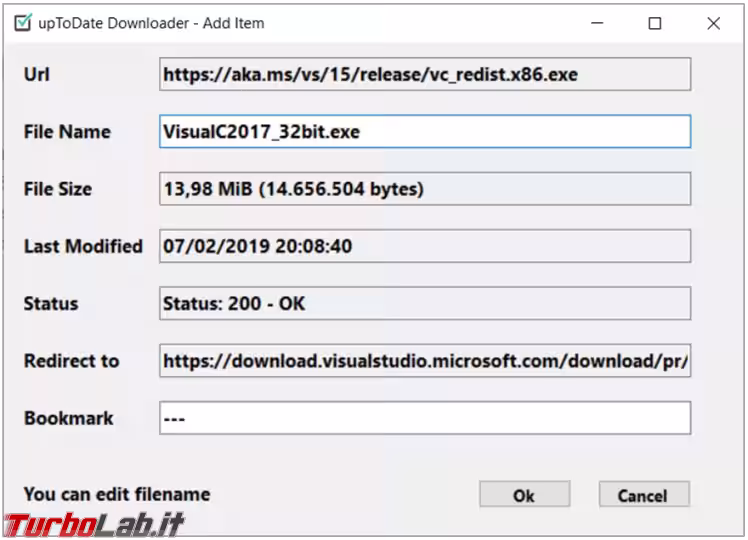Click the 'You can edit filename' hint text

pos(117,494)
